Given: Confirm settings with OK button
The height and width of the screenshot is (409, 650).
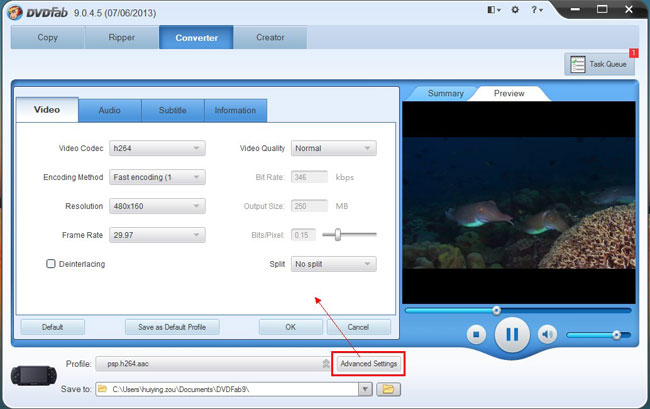Looking at the screenshot, I should pos(291,327).
